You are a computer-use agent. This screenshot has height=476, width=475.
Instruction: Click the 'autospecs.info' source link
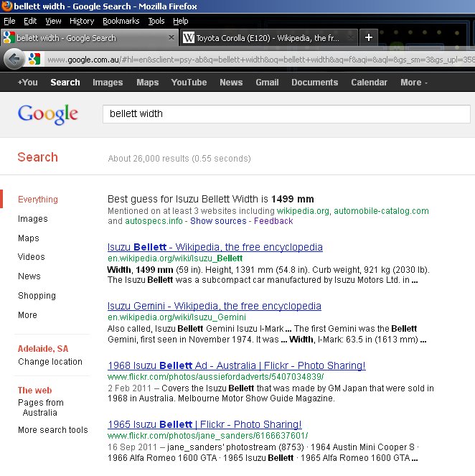tap(154, 221)
